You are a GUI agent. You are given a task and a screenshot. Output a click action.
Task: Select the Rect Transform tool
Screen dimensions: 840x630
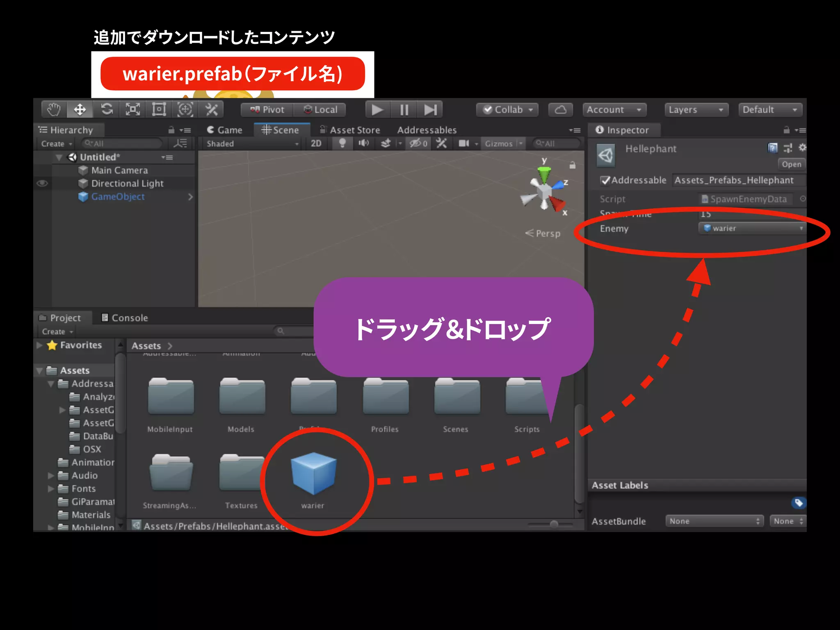(x=159, y=110)
